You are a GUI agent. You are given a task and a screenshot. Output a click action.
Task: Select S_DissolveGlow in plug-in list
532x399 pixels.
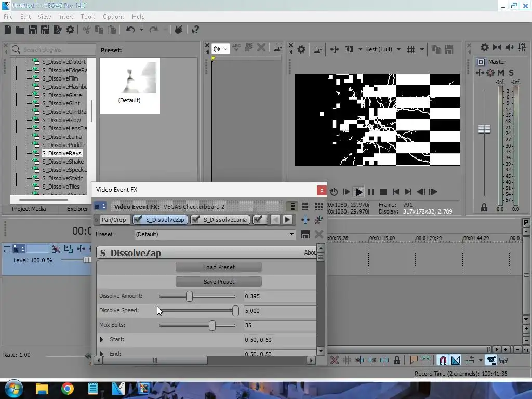tap(61, 120)
